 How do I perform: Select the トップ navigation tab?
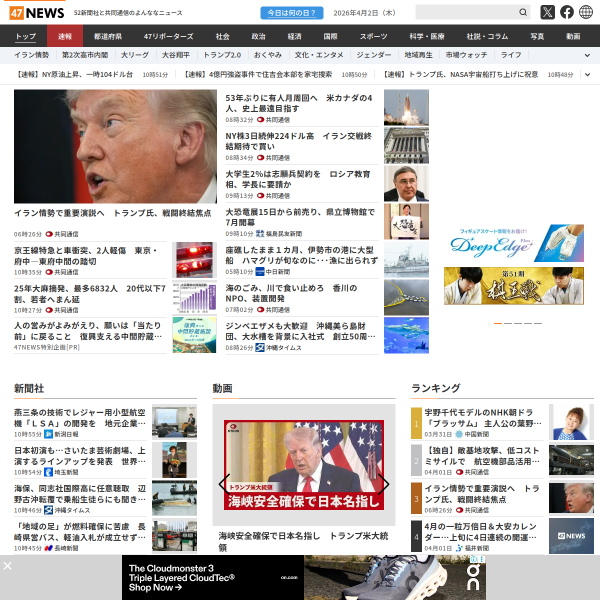(x=26, y=36)
